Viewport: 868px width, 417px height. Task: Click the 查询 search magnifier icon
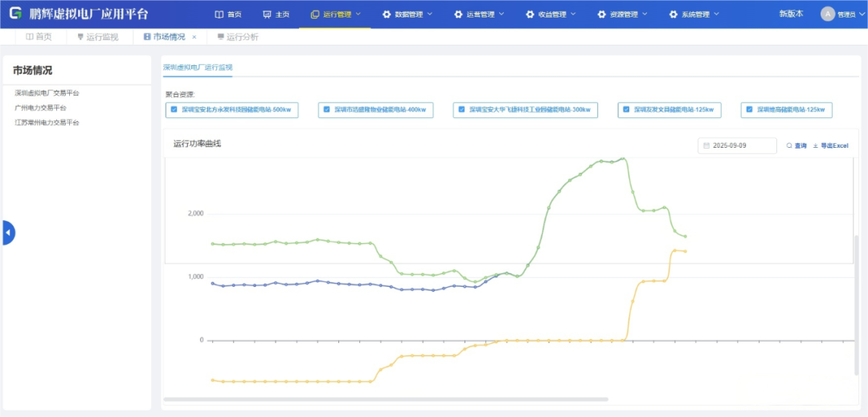789,145
